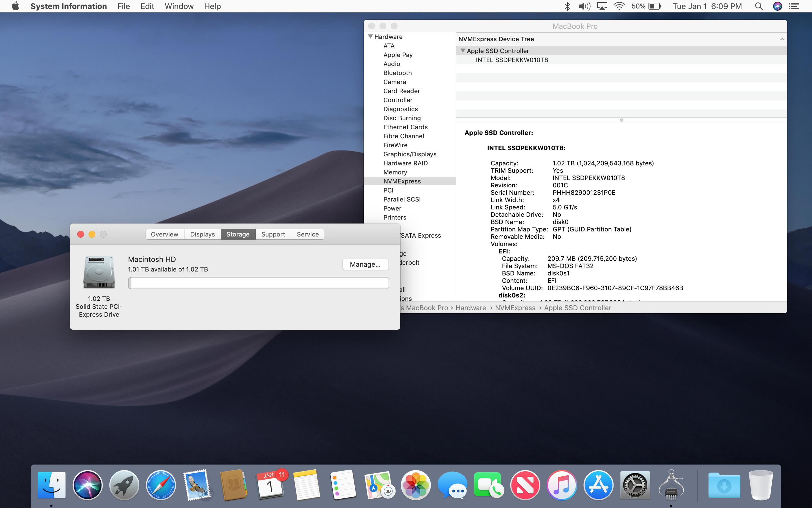Collapse the Hardware section in sidebar
812x508 pixels.
(370, 37)
